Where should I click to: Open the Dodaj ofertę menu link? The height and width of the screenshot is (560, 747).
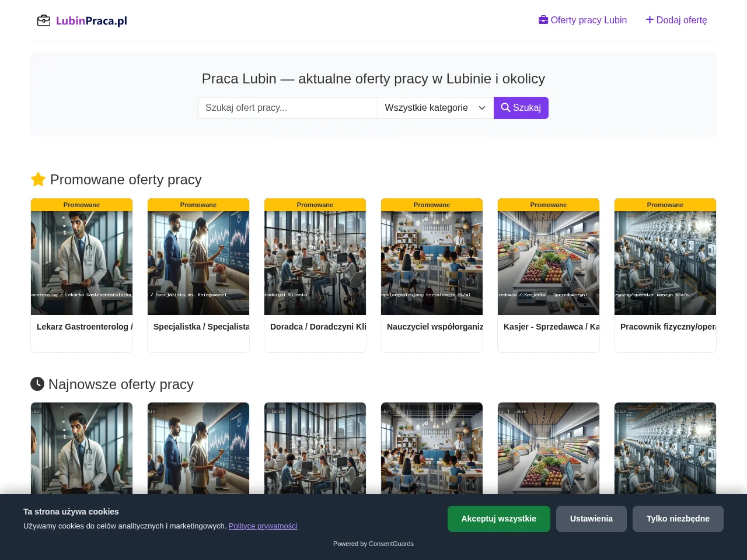pyautogui.click(x=676, y=20)
